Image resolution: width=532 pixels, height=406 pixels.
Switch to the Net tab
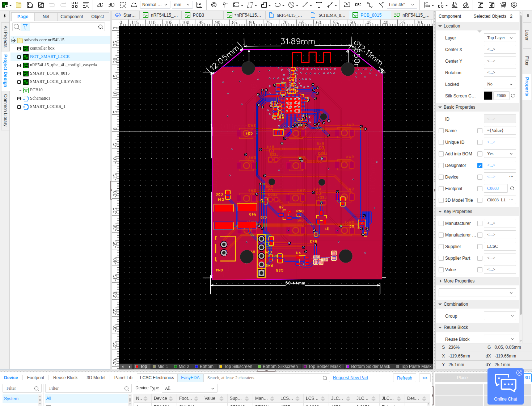[x=46, y=17]
